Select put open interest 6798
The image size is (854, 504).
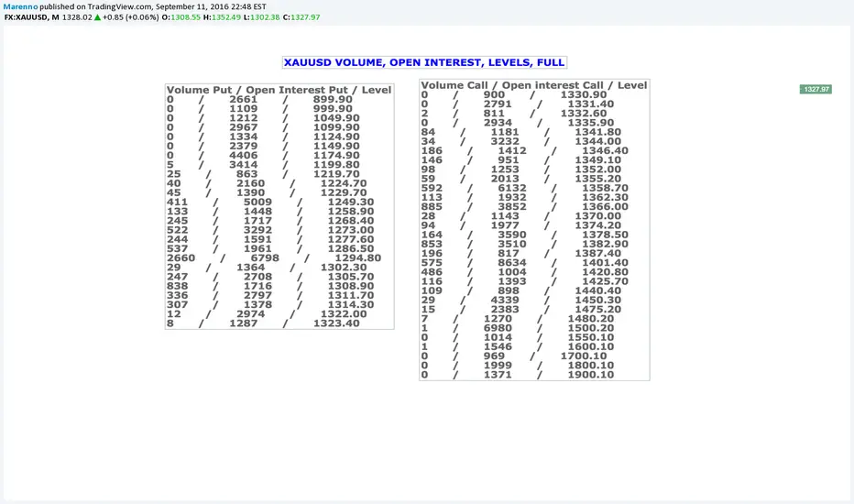pyautogui.click(x=265, y=257)
